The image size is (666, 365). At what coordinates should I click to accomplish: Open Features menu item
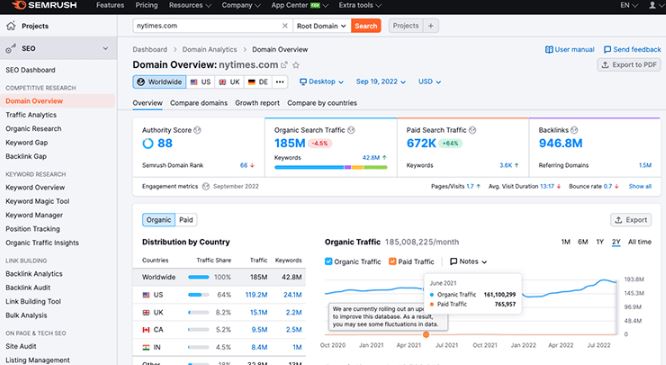(110, 5)
